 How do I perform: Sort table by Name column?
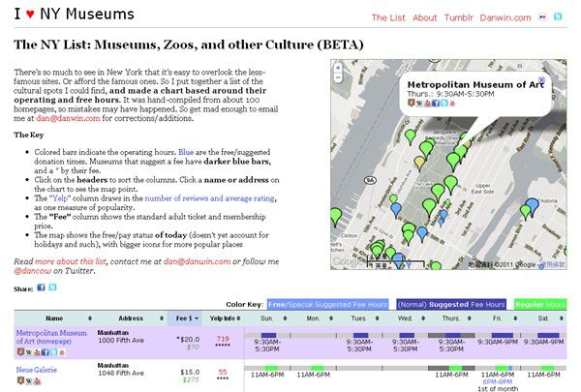point(54,318)
